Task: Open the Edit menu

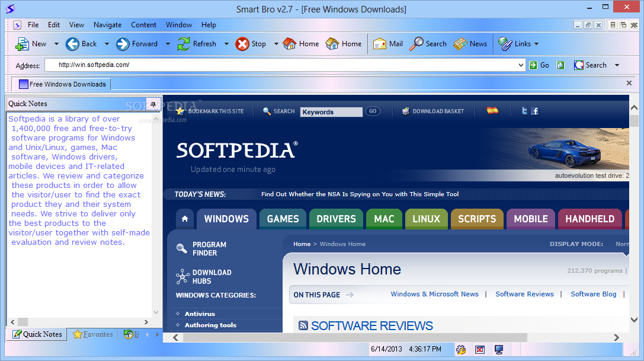Action: point(54,25)
